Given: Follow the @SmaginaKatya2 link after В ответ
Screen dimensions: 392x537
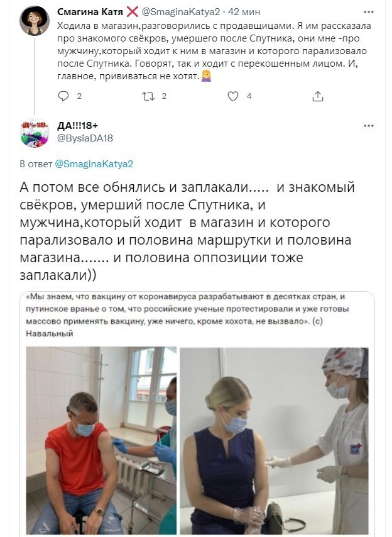Looking at the screenshot, I should point(94,164).
